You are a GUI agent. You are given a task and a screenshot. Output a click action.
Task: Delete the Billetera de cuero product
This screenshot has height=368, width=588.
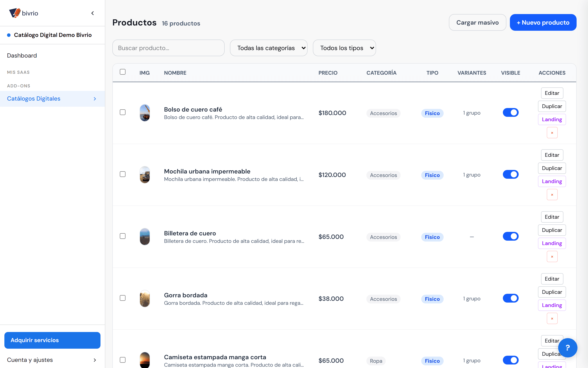click(552, 256)
